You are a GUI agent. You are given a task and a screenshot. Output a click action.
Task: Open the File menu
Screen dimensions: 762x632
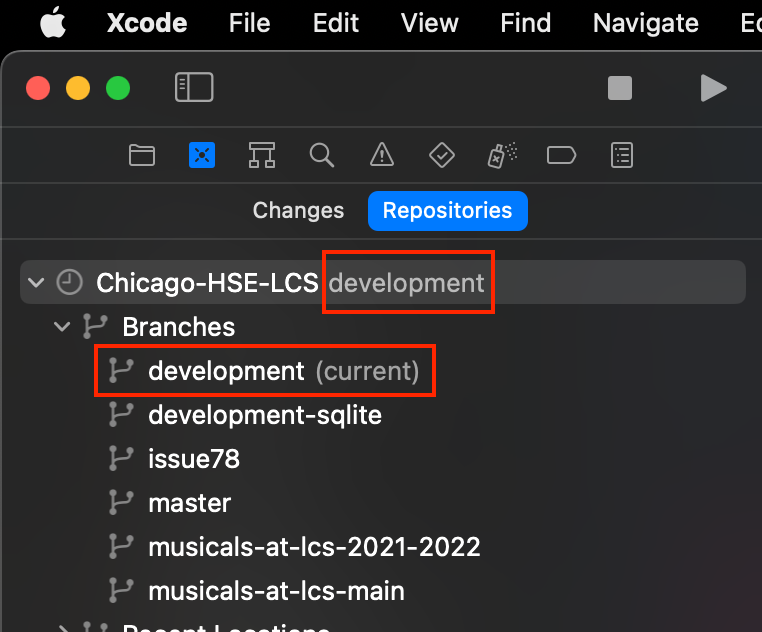(249, 23)
